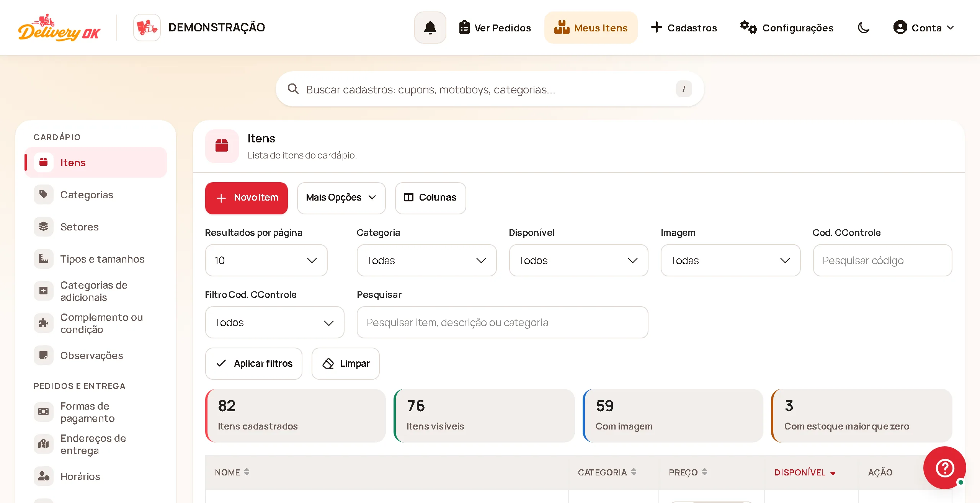Click the Setores layers icon
980x503 pixels.
[44, 227]
